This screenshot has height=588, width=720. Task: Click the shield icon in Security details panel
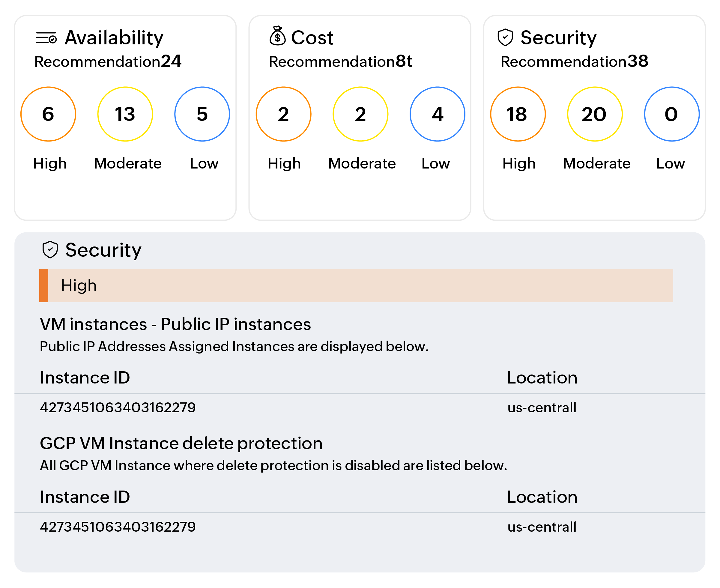pyautogui.click(x=50, y=250)
